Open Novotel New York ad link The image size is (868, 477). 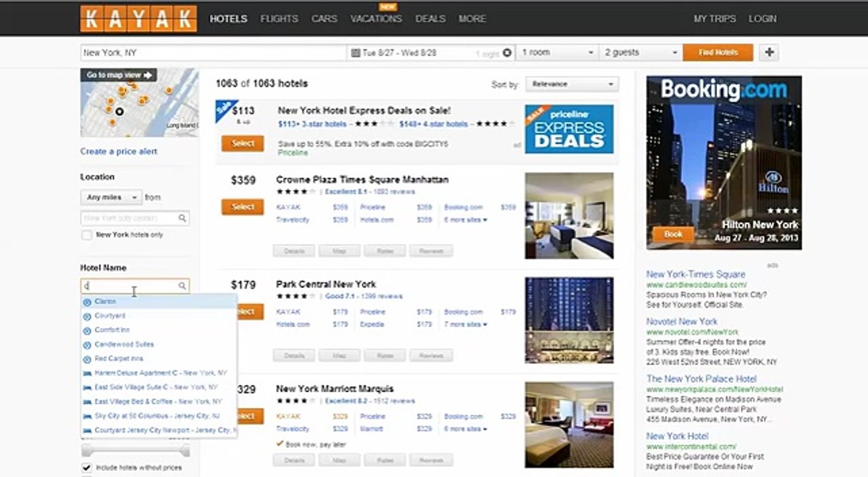coord(682,321)
